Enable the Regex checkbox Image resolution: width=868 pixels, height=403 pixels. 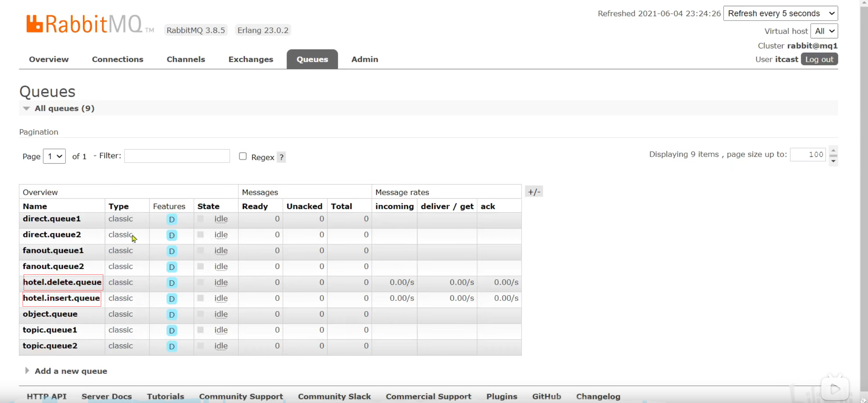(x=243, y=156)
